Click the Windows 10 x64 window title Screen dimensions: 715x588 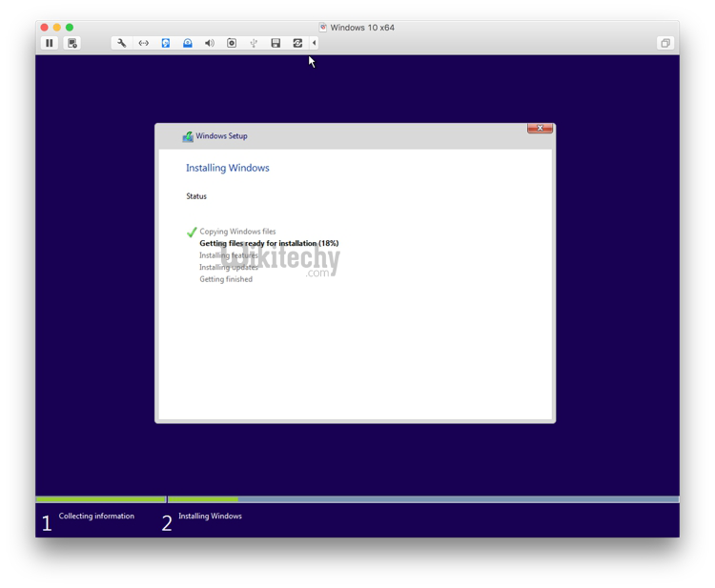(361, 28)
